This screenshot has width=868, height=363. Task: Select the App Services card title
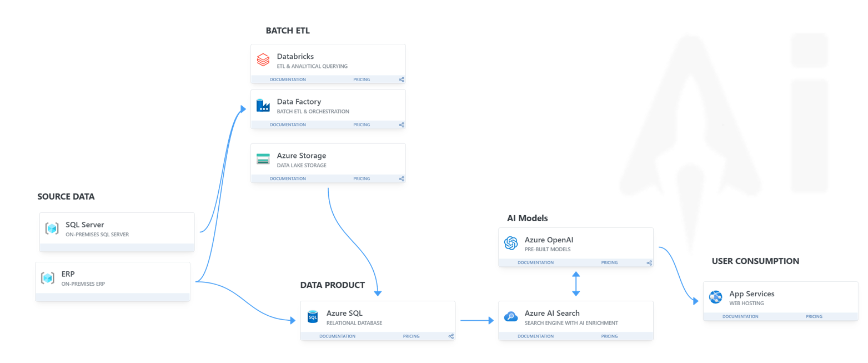click(x=752, y=294)
